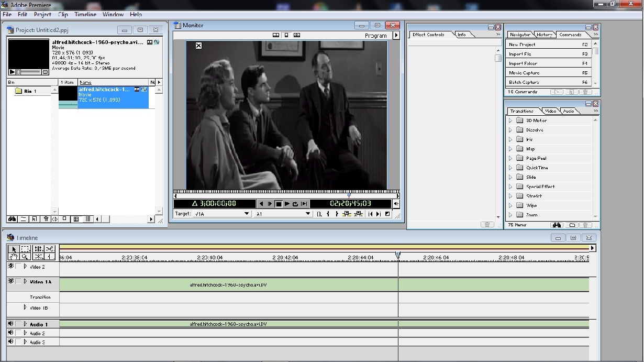Click the Extract button in Monitor controls
Image resolution: width=644 pixels, height=362 pixels.
point(358,214)
